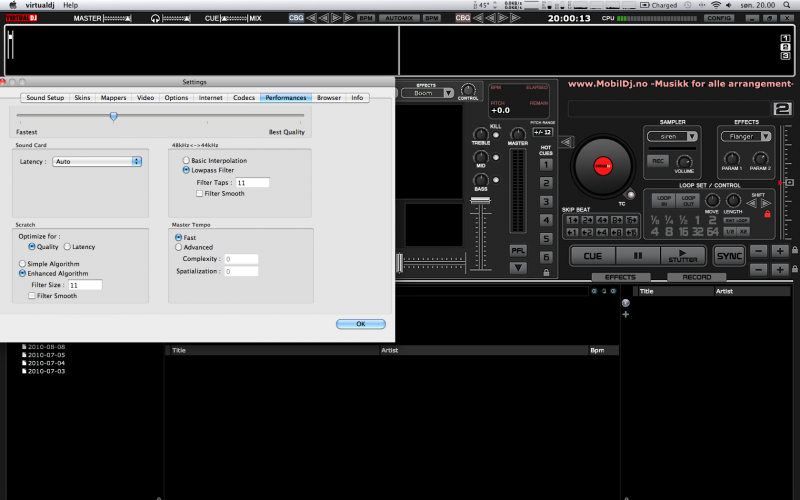Image resolution: width=800 pixels, height=500 pixels.
Task: Skip backward 4 beats in Skip Beat
Action: [x=602, y=232]
